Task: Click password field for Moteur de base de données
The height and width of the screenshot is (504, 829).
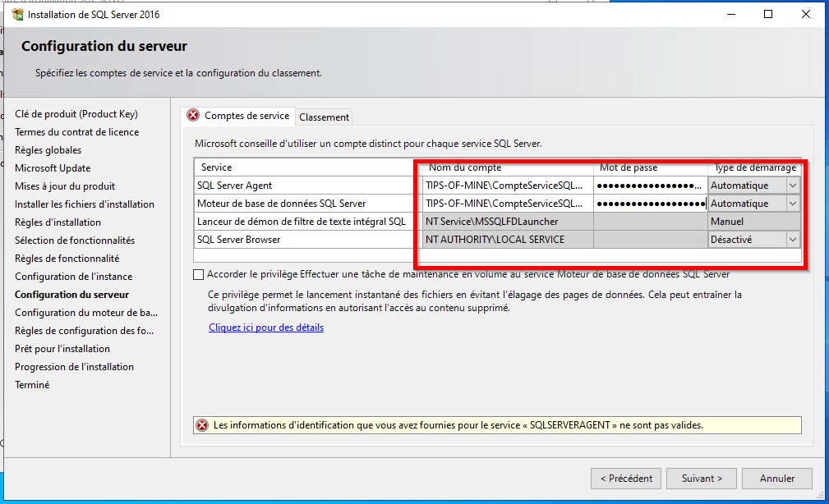Action: (651, 204)
